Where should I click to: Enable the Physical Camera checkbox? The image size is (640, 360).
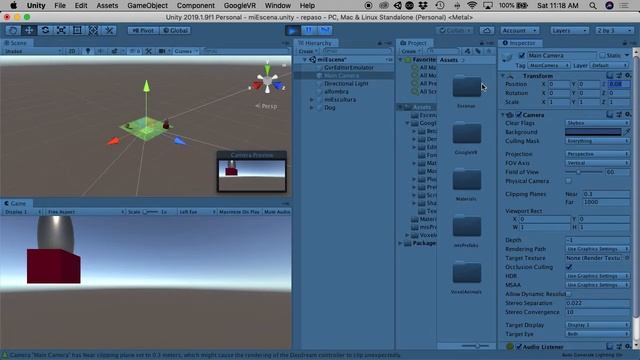click(x=569, y=181)
